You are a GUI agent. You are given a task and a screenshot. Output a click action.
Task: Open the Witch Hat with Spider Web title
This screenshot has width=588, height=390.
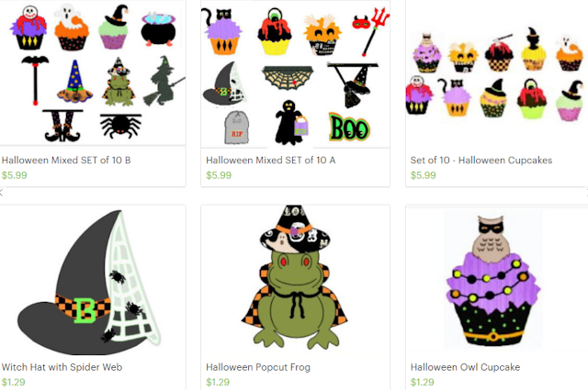coord(62,367)
